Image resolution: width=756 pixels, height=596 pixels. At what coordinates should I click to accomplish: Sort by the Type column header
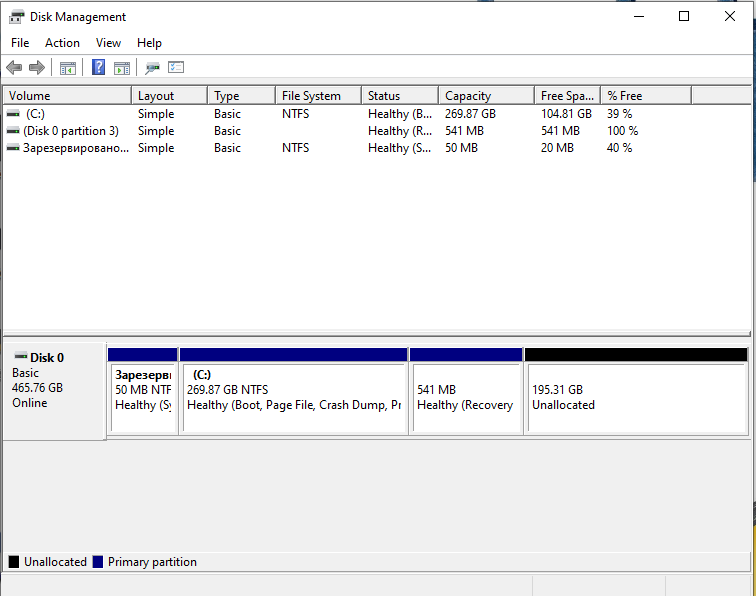pos(242,95)
